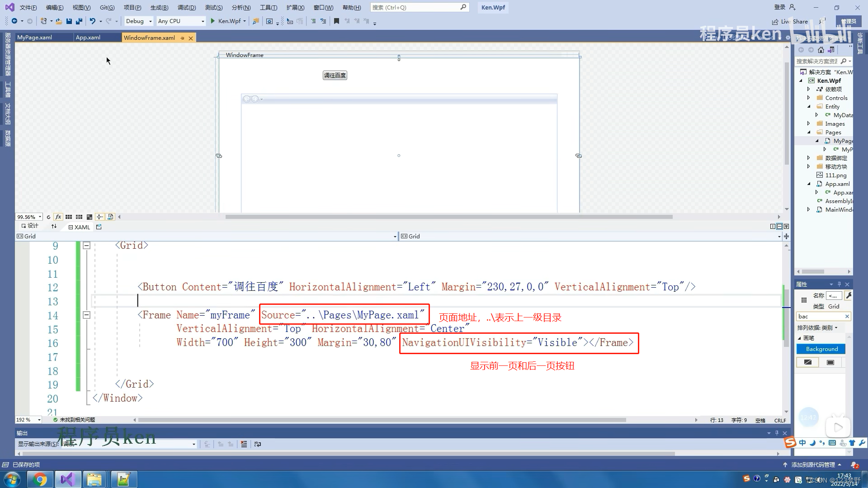Undo the last edit
Image resolution: width=868 pixels, height=488 pixels.
pos(93,21)
